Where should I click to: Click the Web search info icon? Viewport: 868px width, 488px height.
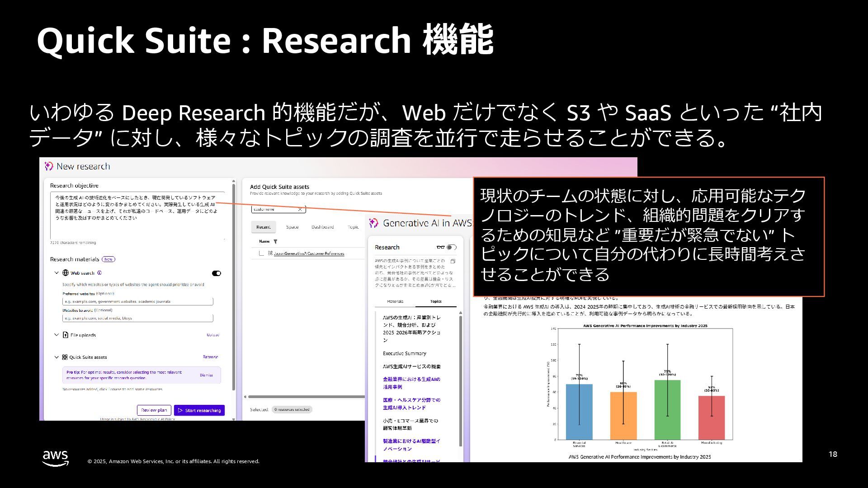pyautogui.click(x=99, y=273)
